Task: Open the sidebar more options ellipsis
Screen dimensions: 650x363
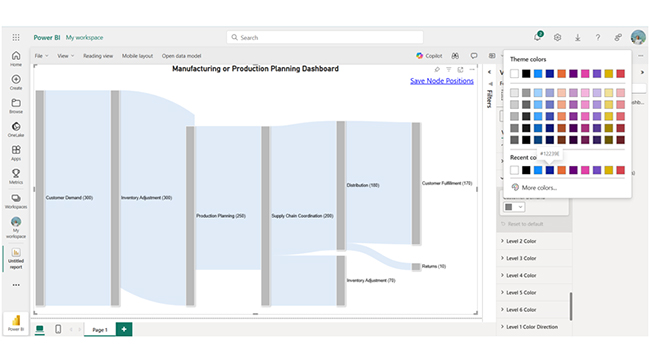Action: click(x=16, y=285)
